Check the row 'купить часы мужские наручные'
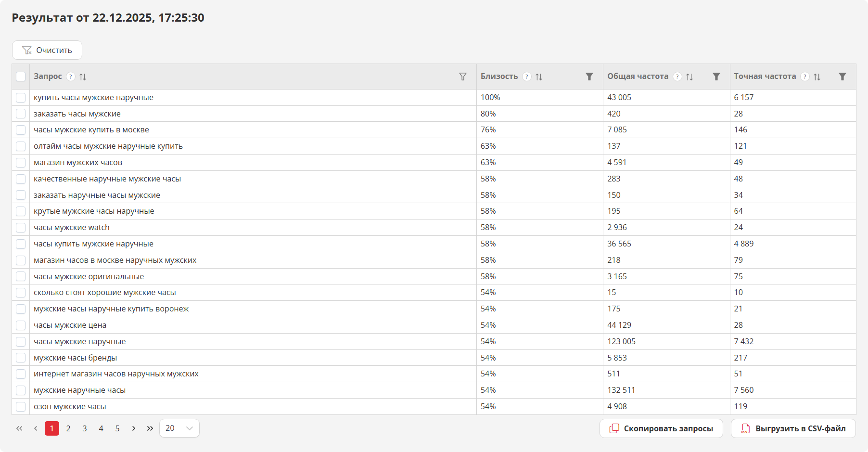This screenshot has height=452, width=868. pos(21,98)
